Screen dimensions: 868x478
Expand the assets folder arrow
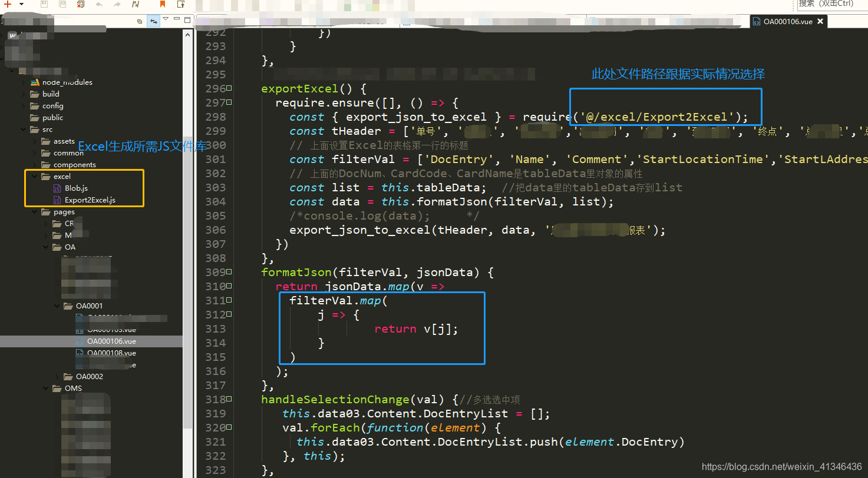point(35,141)
